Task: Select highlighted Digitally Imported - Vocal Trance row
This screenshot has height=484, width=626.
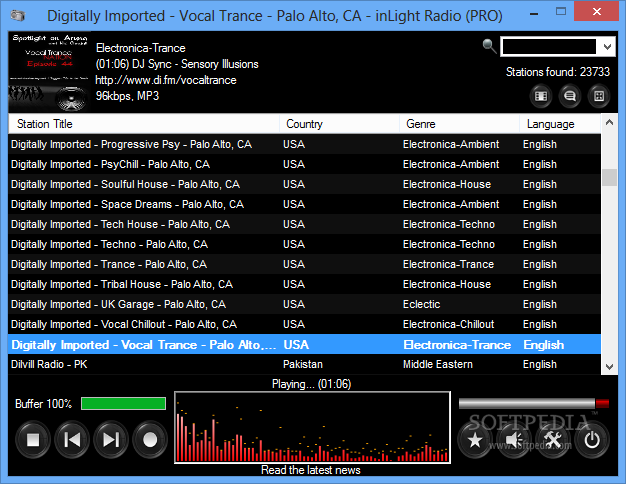Action: pos(304,344)
